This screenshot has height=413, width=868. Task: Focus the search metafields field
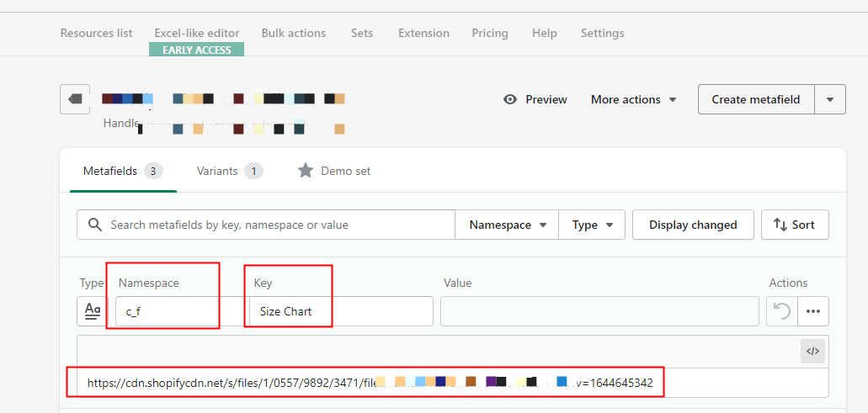[266, 225]
